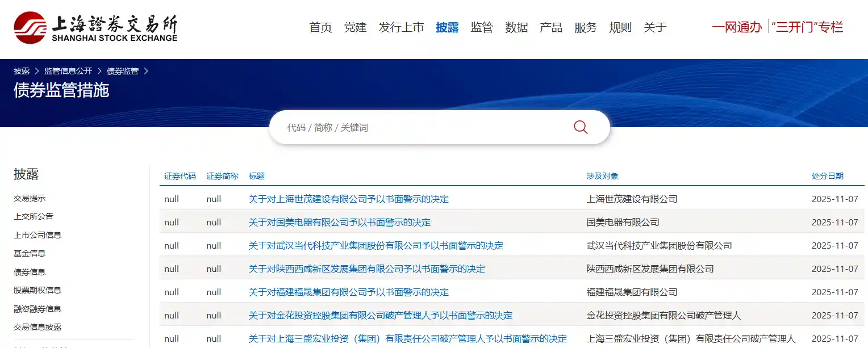Open 股票期权信息 sidebar entry
Screen dimensions: 868x348
(x=36, y=290)
